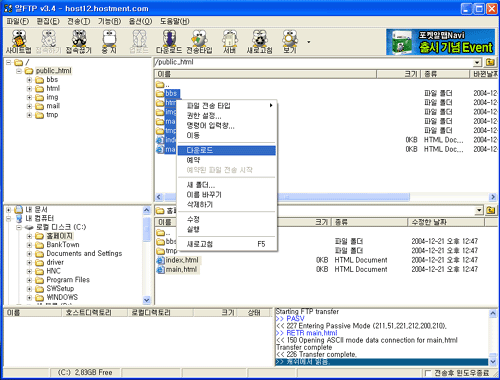The image size is (500, 380).
Task: Click the 내 문서 folder in the local tree
Action: 19,210
